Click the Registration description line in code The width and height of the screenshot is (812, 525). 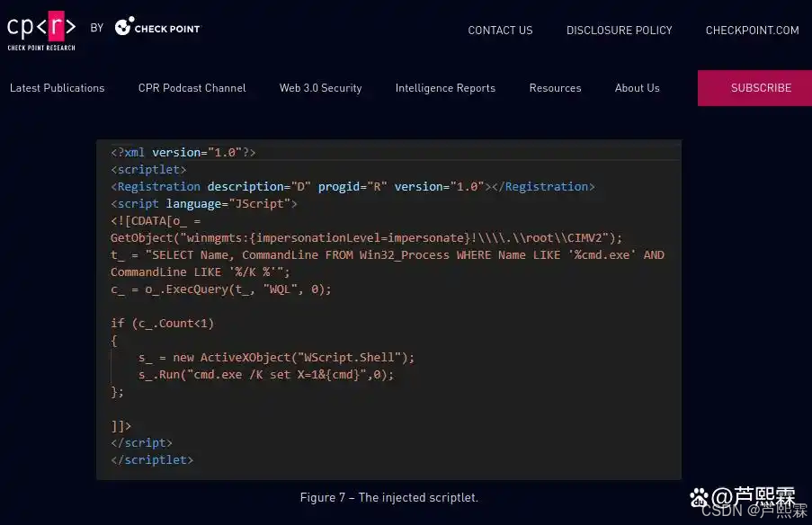tap(352, 186)
